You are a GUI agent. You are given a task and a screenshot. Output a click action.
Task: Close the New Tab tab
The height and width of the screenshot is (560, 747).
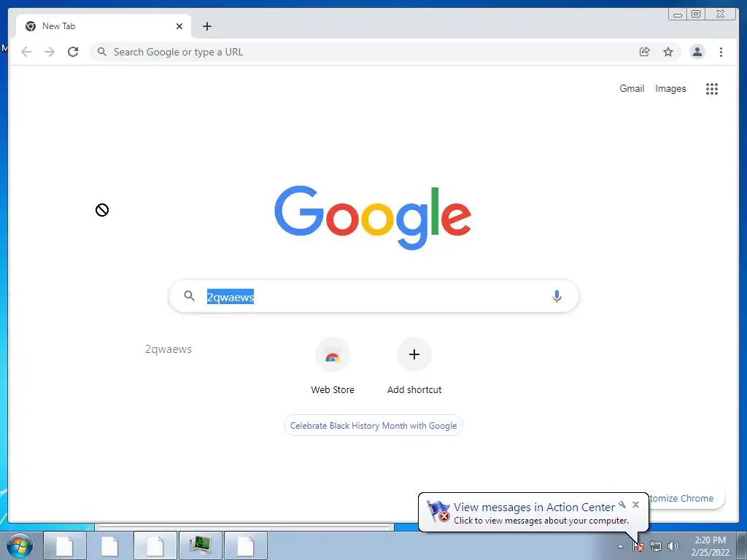179,26
